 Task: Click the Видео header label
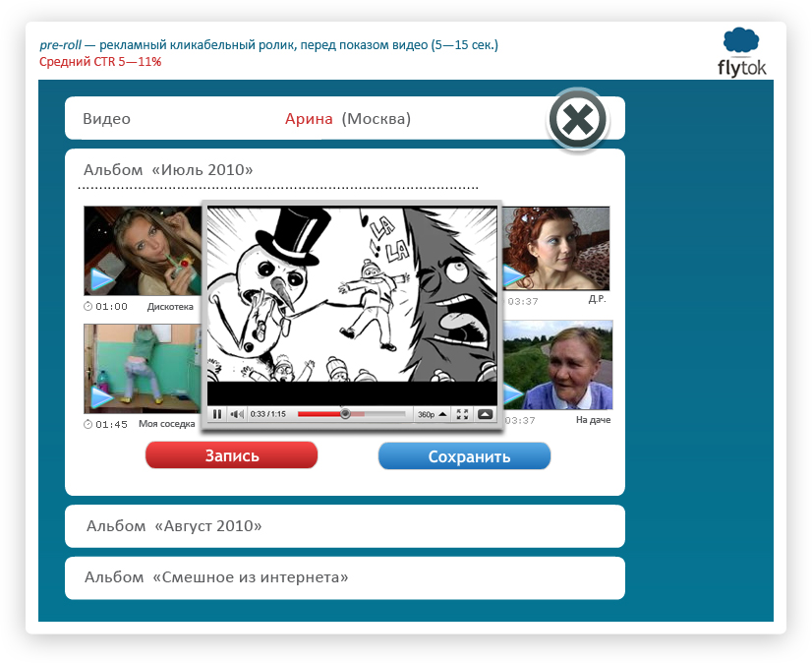click(107, 119)
